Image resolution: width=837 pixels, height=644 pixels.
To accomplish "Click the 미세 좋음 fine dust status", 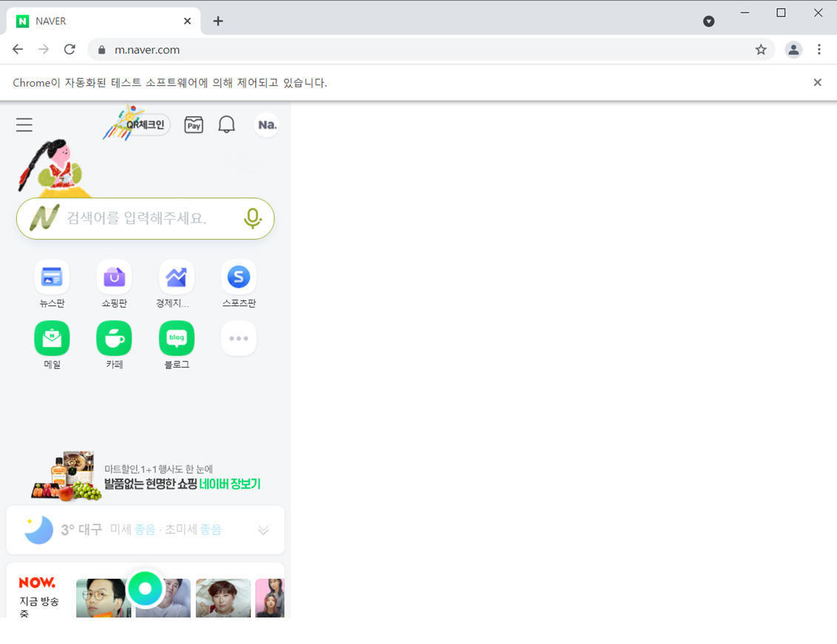I will [x=132, y=529].
